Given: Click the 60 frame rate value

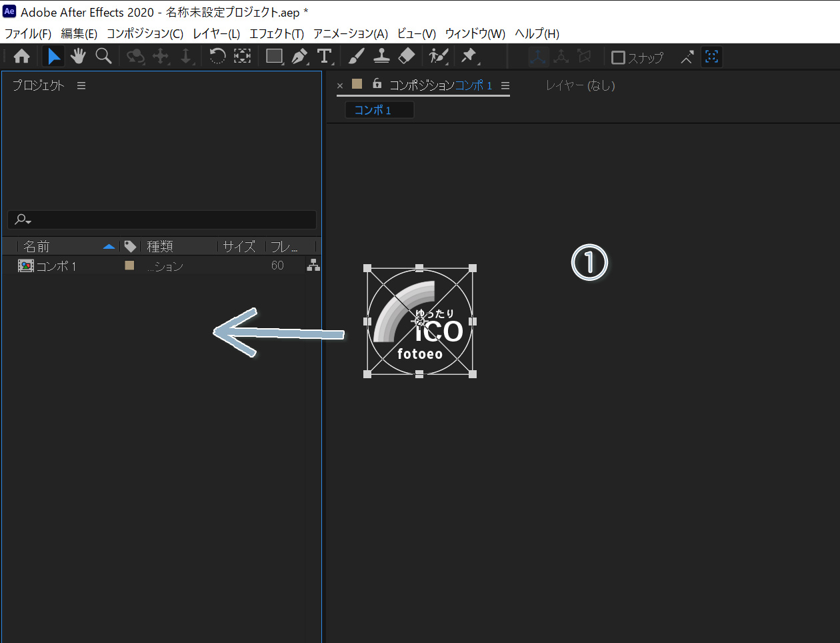Looking at the screenshot, I should (x=277, y=265).
